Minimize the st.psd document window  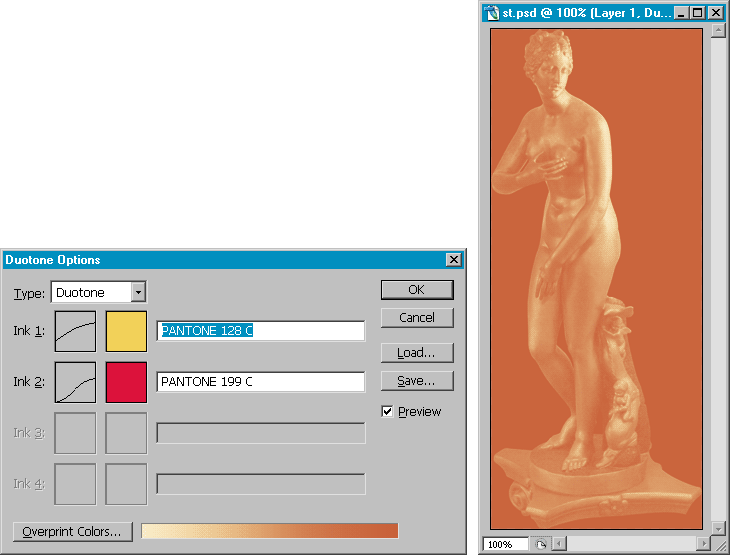coord(681,13)
